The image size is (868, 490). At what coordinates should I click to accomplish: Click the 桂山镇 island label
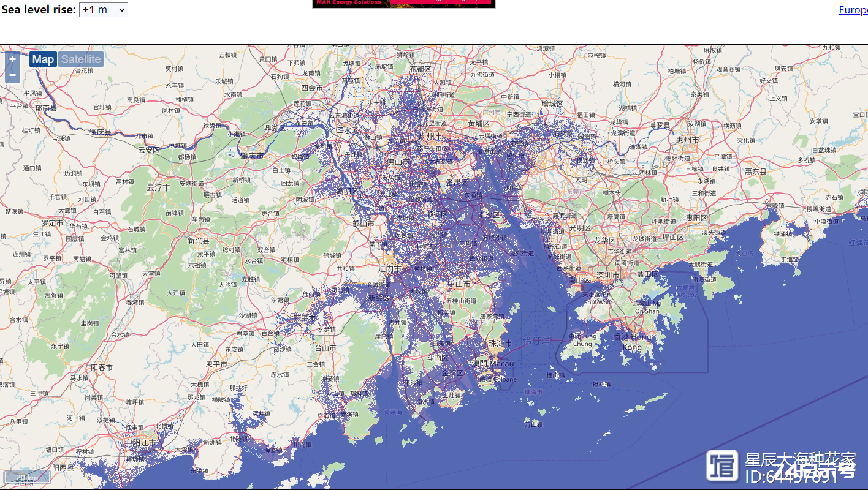coord(556,374)
